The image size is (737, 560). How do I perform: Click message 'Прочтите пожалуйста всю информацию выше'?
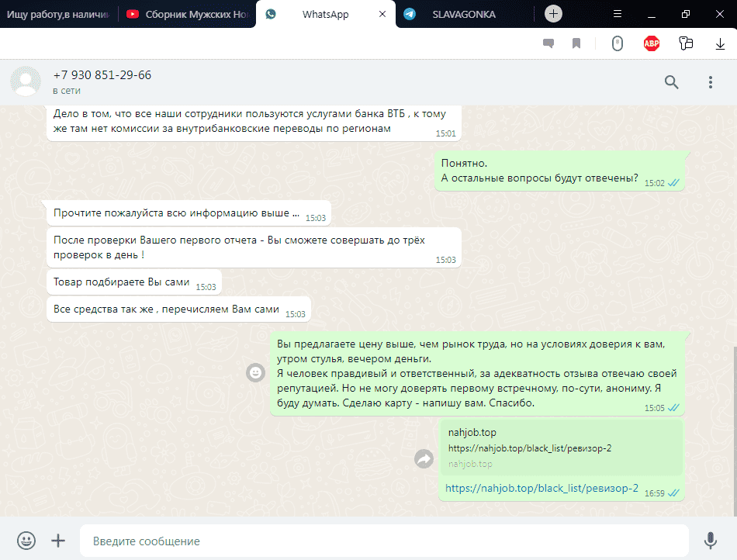189,213
